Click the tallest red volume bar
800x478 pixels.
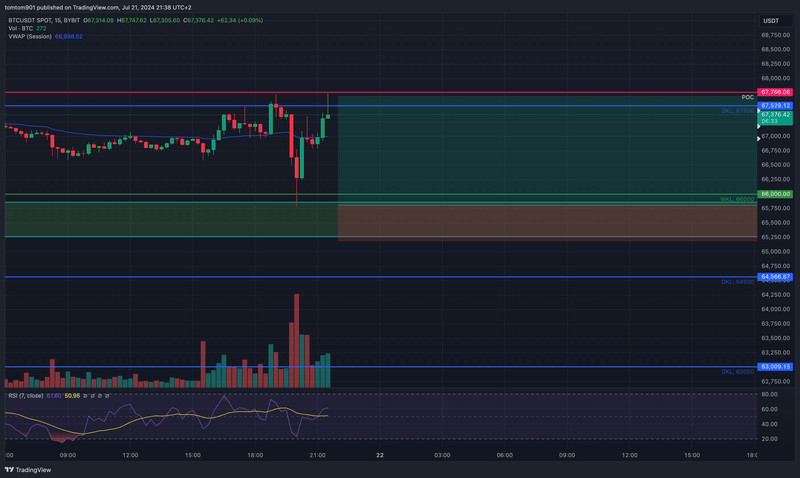click(x=296, y=341)
